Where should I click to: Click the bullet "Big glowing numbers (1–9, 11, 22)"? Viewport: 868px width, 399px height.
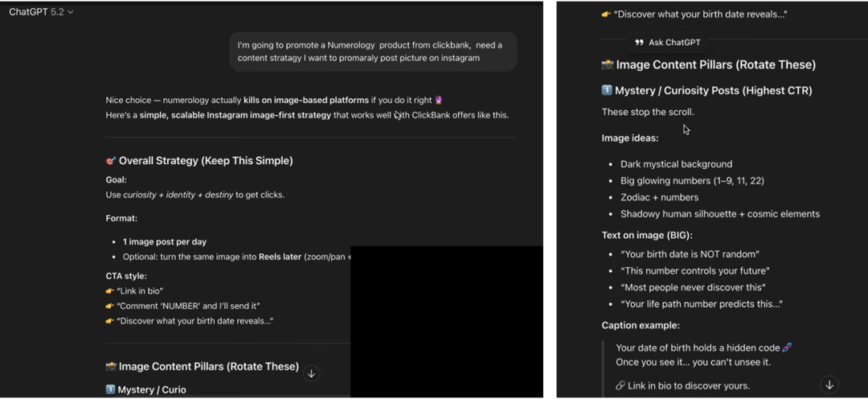[693, 181]
